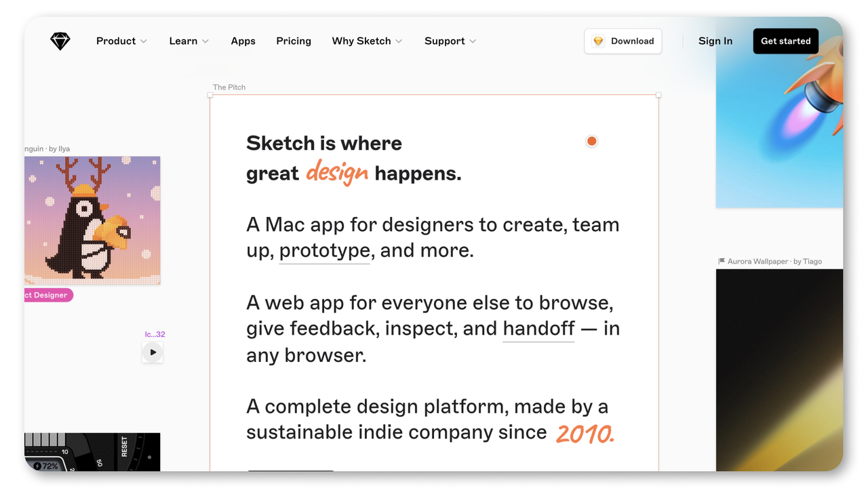Screen dimensions: 868x488
Task: Follow the underlined prototype link
Action: pos(324,251)
